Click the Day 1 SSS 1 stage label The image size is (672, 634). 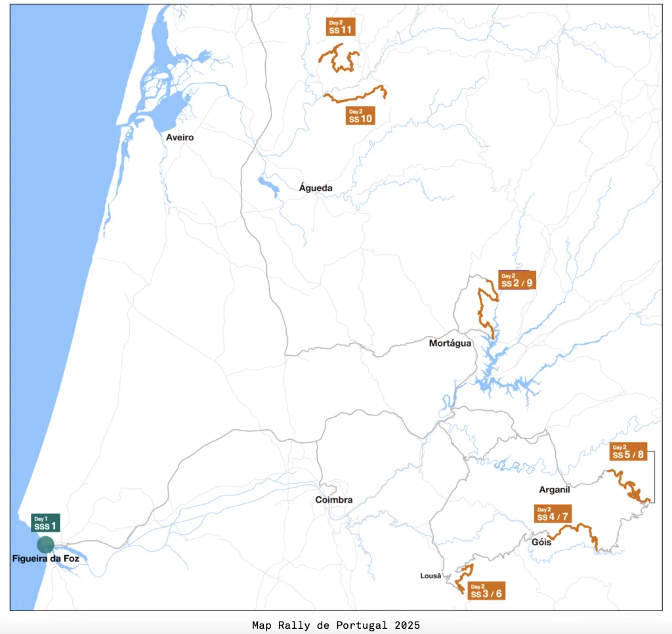(45, 522)
